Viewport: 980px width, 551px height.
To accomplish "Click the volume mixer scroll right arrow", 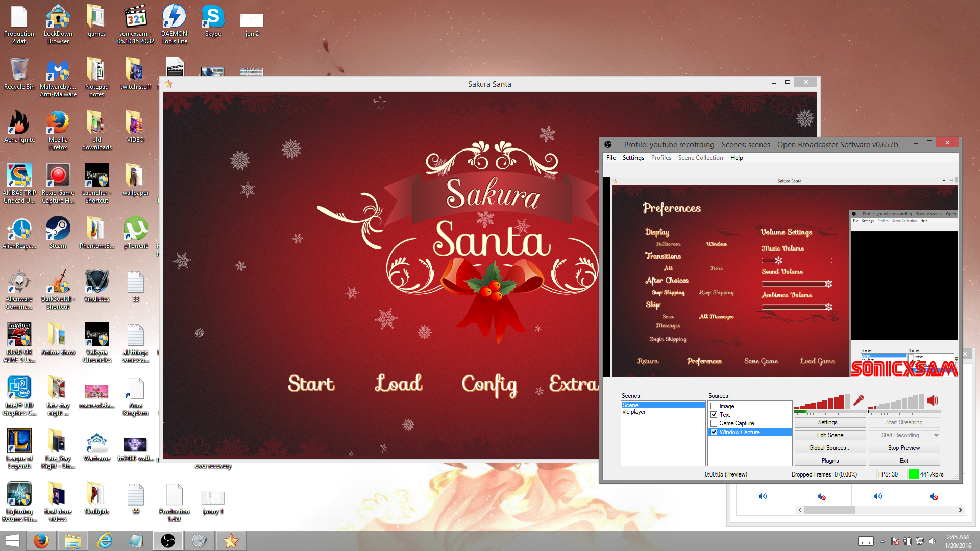I will [x=960, y=510].
